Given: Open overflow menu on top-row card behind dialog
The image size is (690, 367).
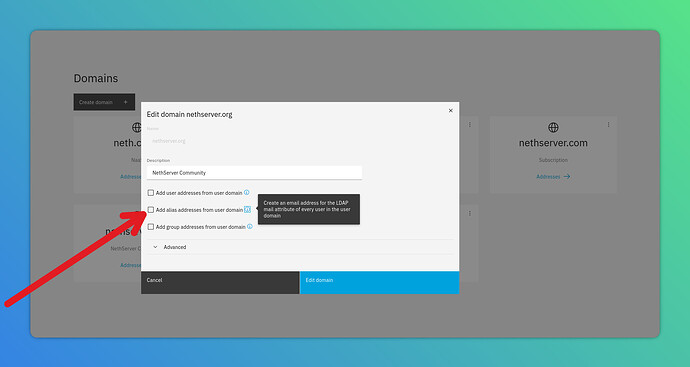Looking at the screenshot, I should pos(470,125).
